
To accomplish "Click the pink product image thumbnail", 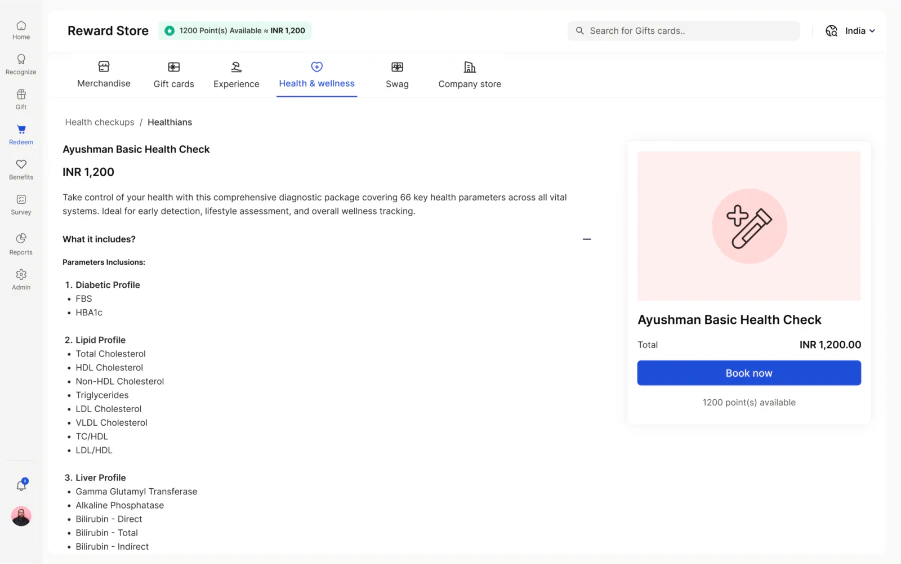I will 749,226.
